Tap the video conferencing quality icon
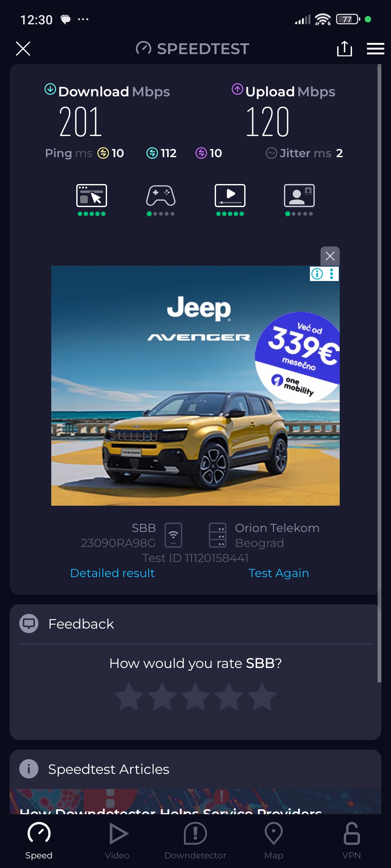Viewport: 391px width, 868px height. [x=299, y=196]
